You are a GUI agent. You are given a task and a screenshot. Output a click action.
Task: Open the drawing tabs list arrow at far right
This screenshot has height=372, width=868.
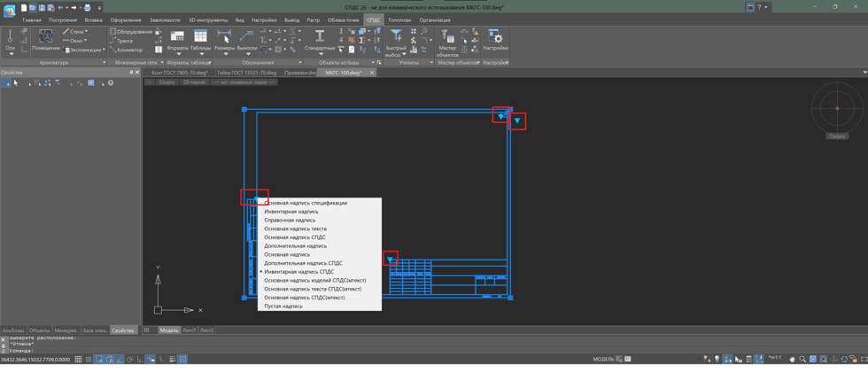[x=864, y=73]
